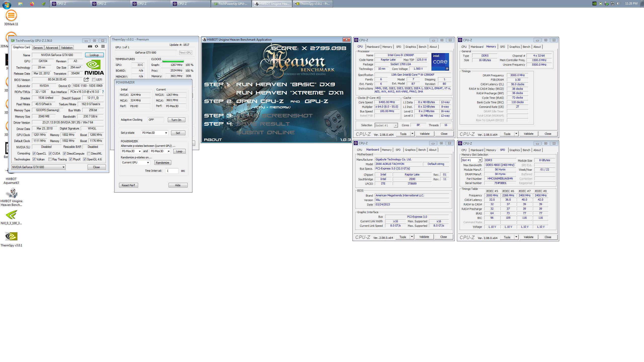This screenshot has height=362, width=644.
Task: Open HWBOT Unigine Heaven Bench desktop shortcut
Action: 11,197
